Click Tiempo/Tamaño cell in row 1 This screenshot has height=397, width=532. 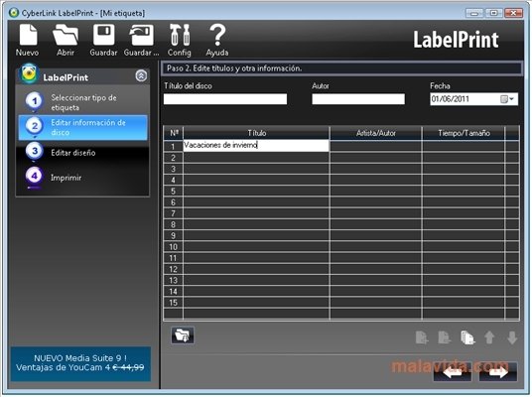[x=464, y=146]
